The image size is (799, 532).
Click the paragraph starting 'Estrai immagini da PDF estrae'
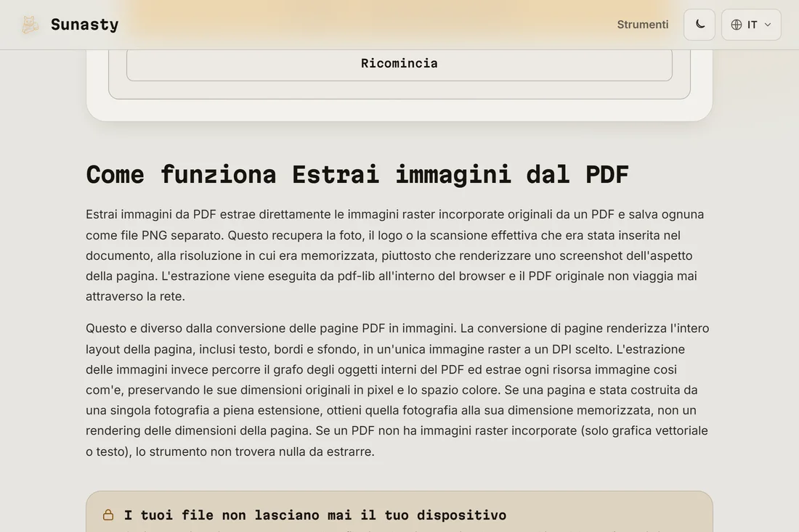pyautogui.click(x=395, y=255)
